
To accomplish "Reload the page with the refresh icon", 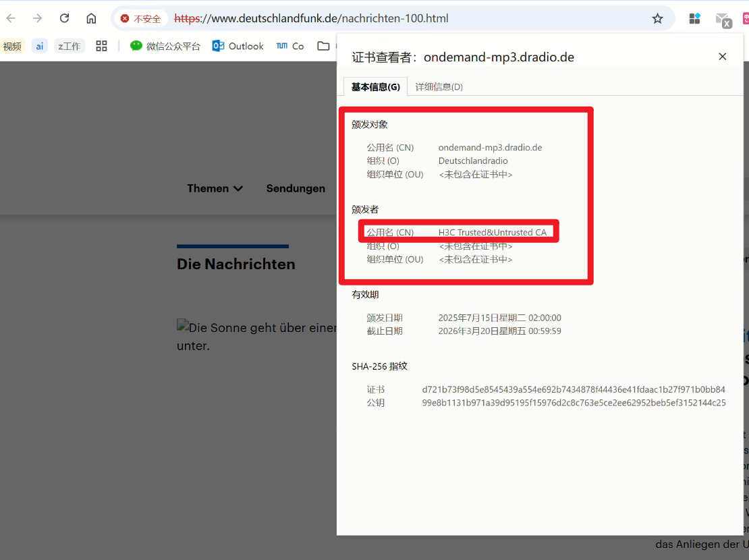I will pos(64,18).
